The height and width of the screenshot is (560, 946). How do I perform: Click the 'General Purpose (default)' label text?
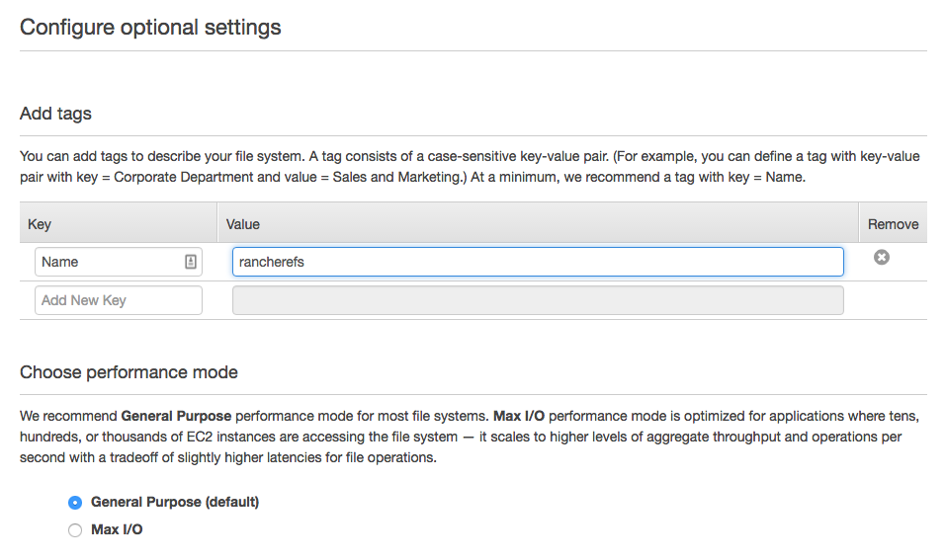point(174,502)
